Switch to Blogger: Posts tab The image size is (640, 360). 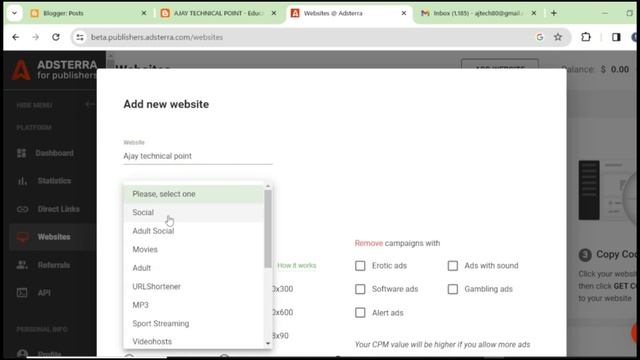tap(88, 13)
